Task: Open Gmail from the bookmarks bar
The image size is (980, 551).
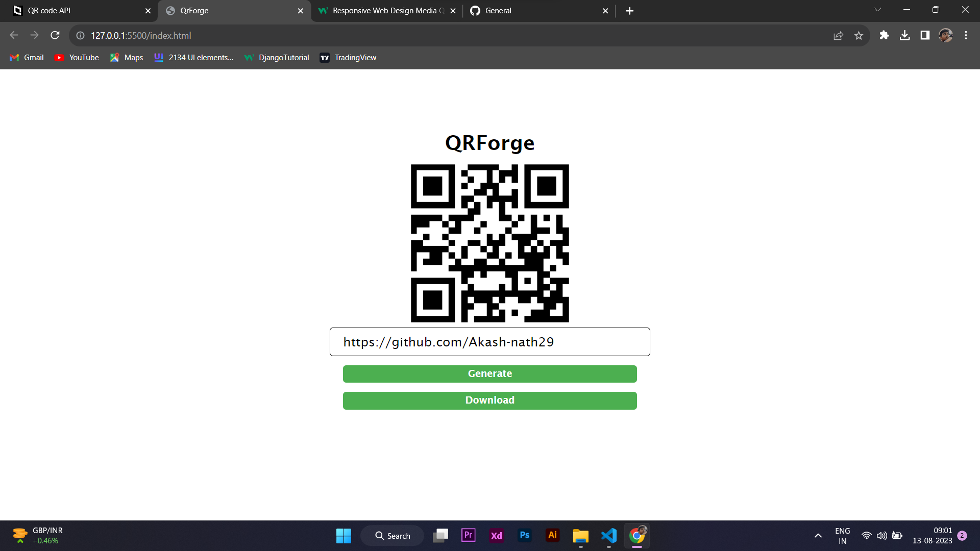Action: 26,57
